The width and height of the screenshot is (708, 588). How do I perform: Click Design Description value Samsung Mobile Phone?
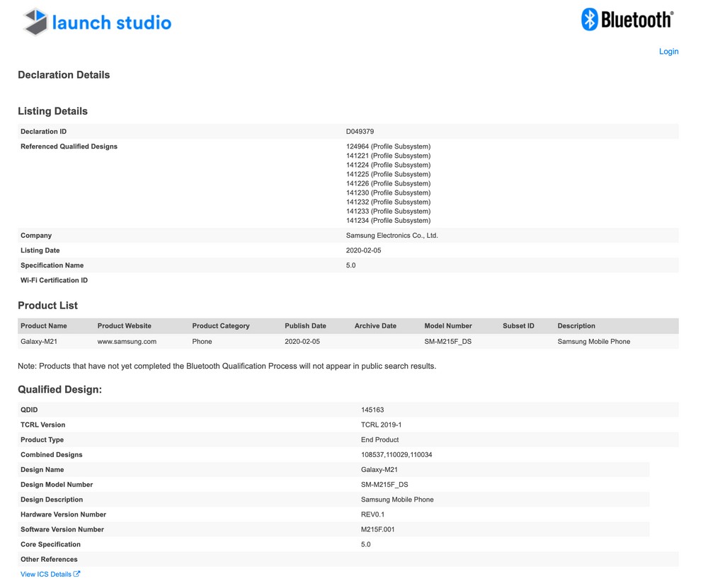coord(397,500)
